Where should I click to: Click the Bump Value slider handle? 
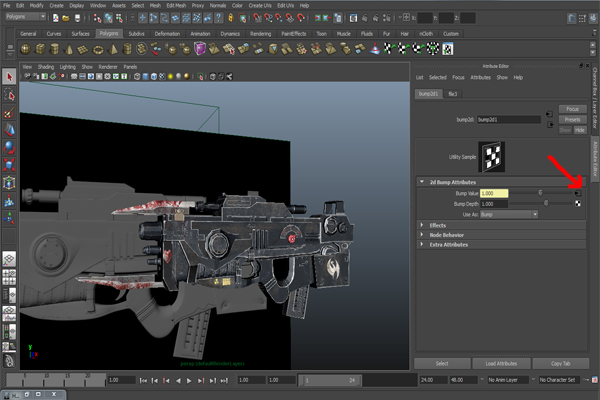540,193
